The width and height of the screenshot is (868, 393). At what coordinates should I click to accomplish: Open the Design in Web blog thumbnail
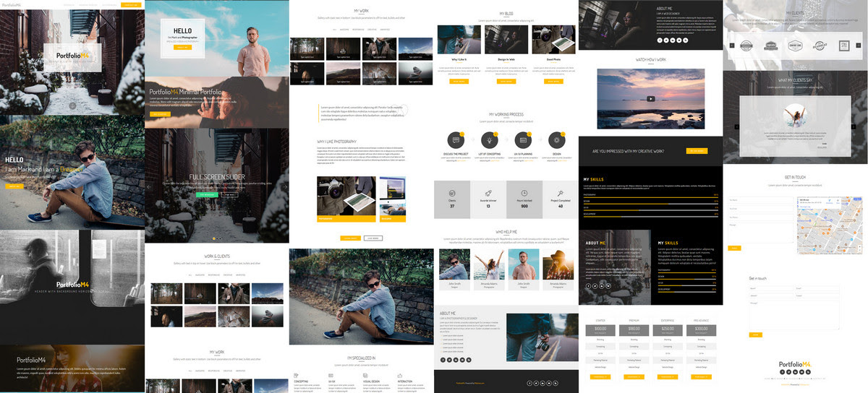(x=506, y=40)
